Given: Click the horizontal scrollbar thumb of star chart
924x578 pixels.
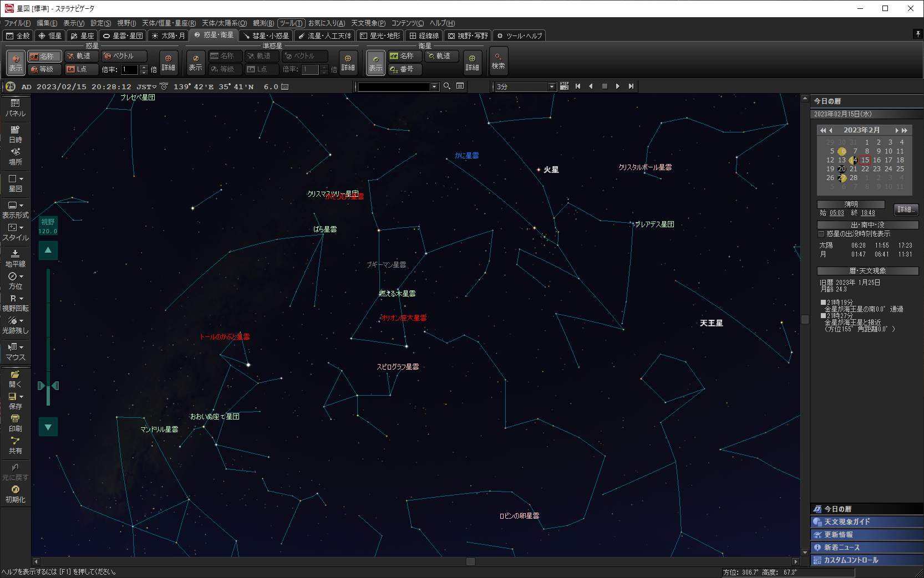Looking at the screenshot, I should [x=470, y=561].
